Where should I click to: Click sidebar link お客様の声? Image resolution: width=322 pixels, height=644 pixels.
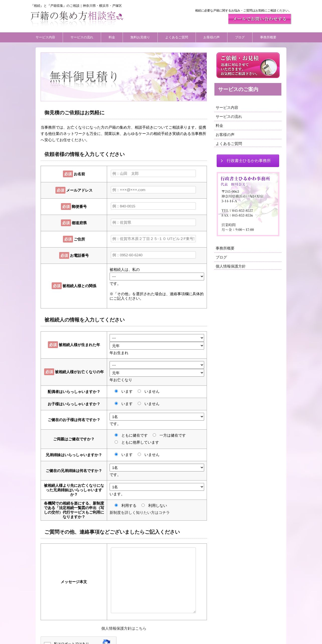click(225, 135)
